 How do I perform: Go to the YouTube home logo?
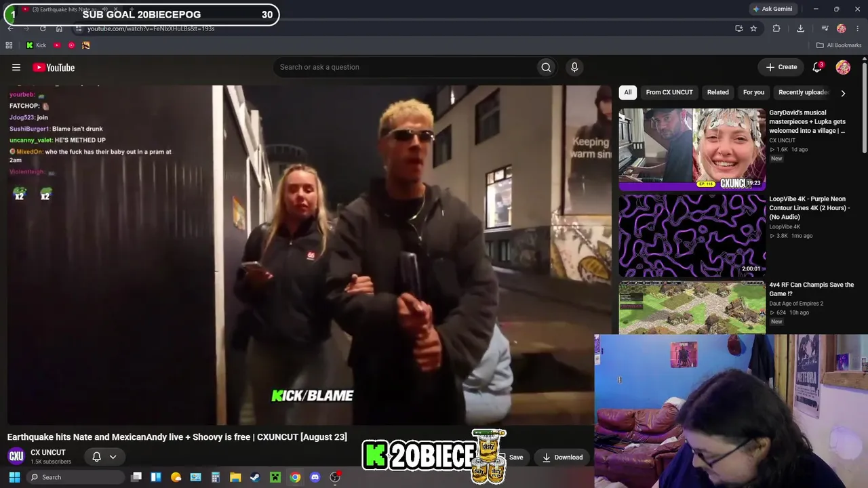click(54, 67)
